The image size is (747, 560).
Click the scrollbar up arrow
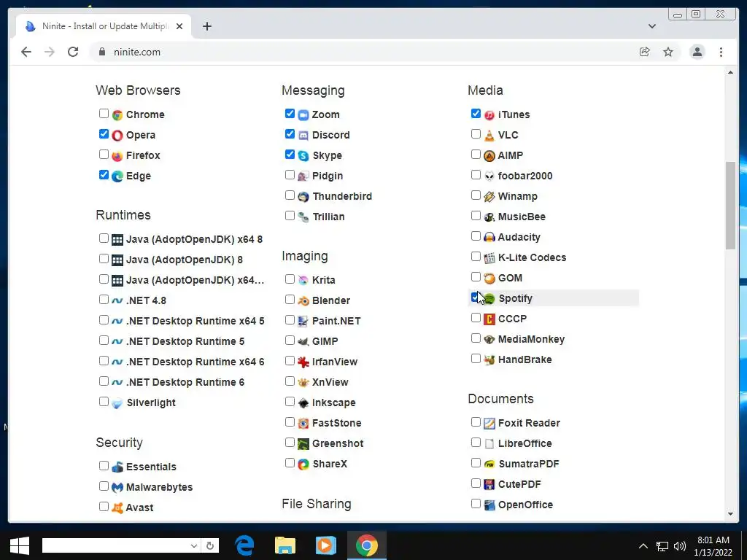(730, 72)
